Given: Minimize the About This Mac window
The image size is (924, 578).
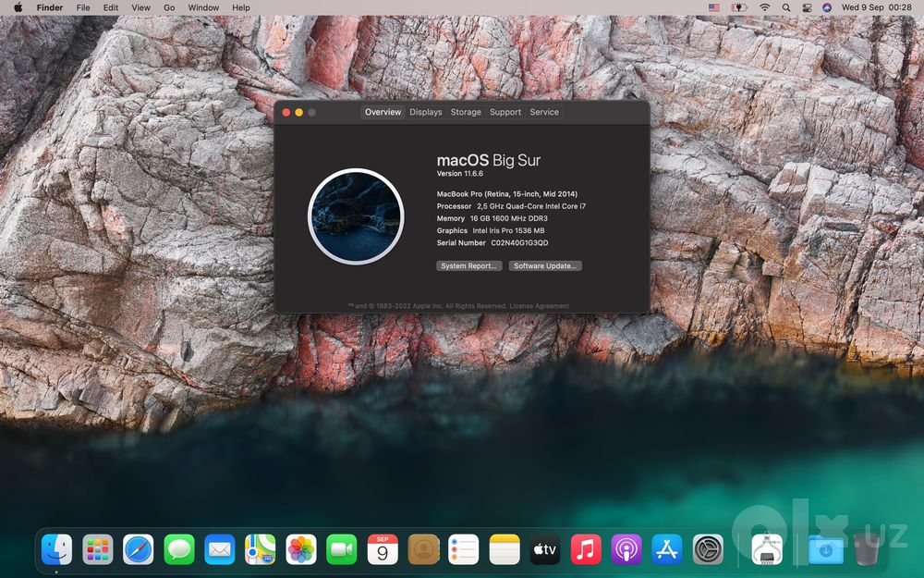Looking at the screenshot, I should (299, 113).
